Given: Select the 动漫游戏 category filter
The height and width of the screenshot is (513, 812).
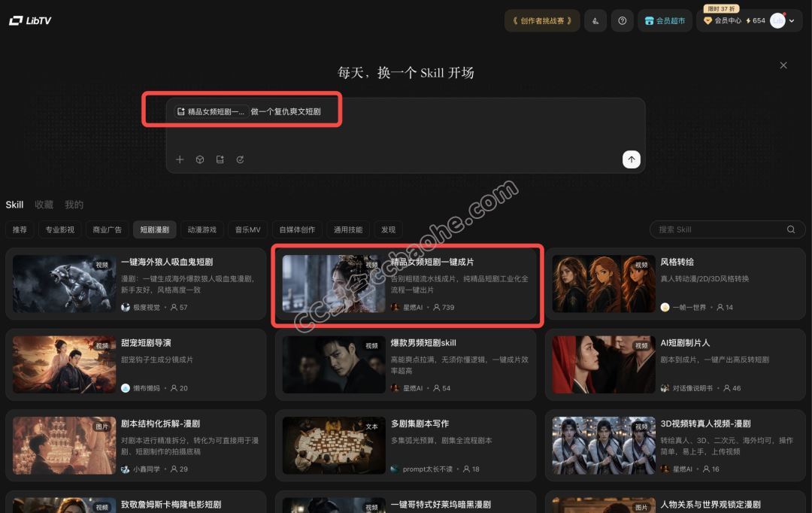Looking at the screenshot, I should click(x=202, y=229).
